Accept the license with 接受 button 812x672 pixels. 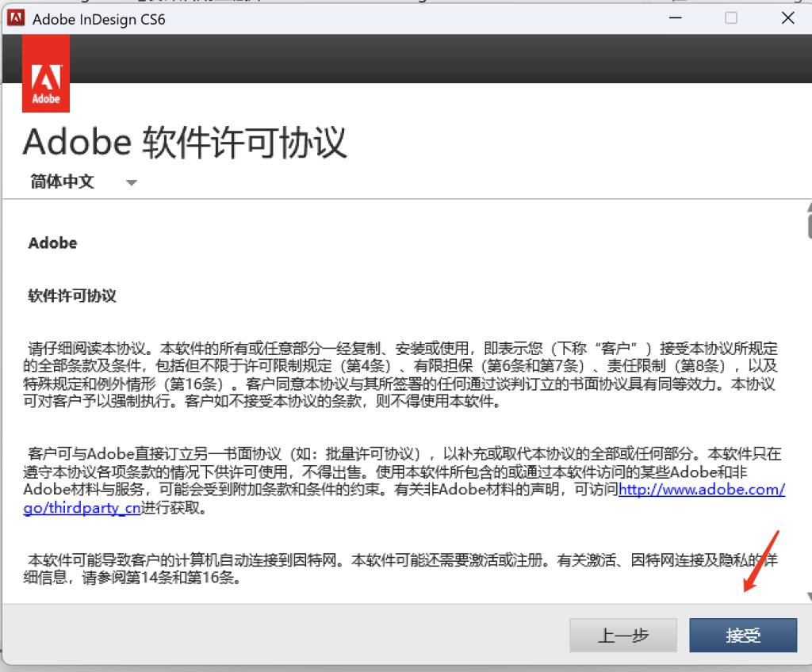pyautogui.click(x=742, y=636)
